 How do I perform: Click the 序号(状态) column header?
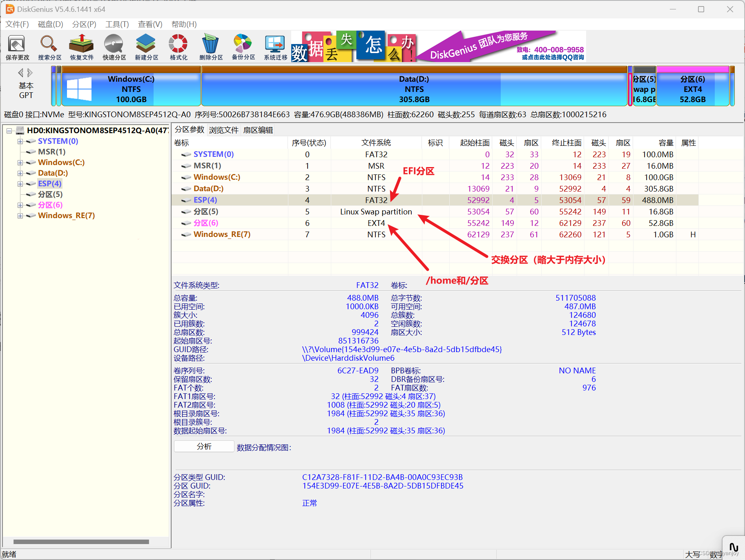[309, 143]
